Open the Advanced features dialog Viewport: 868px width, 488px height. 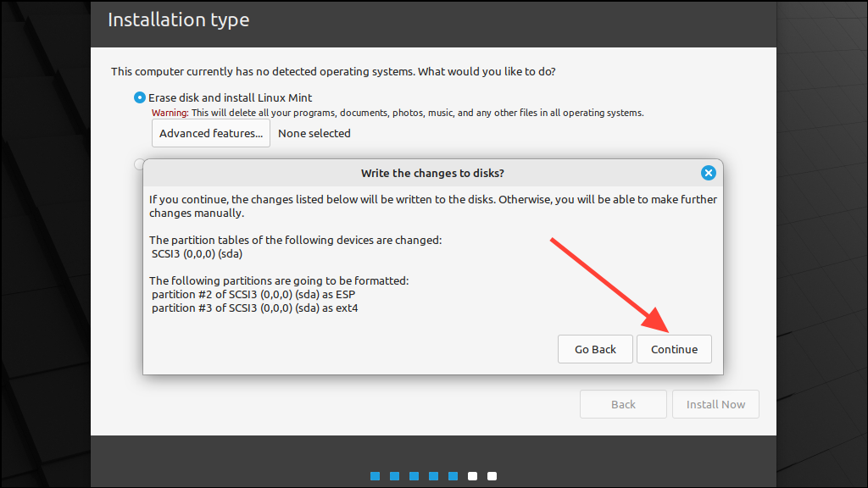(210, 132)
